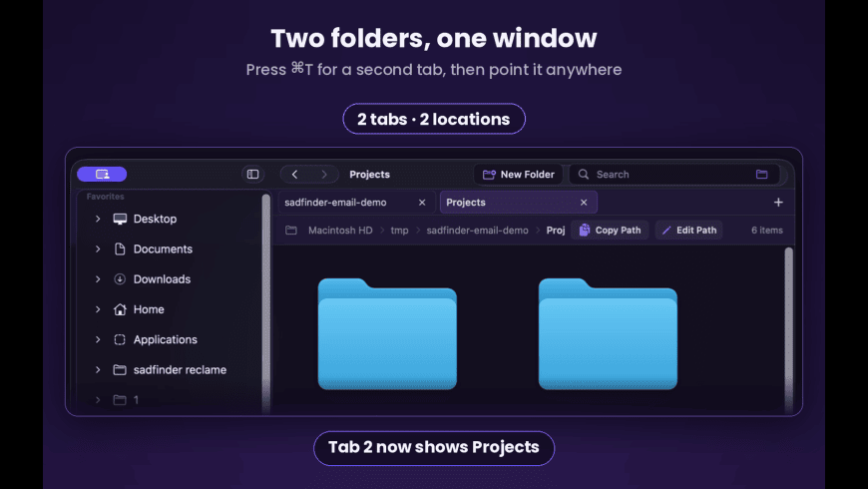Click the Downloads arrow-circle icon
Screen dimensions: 868x489
point(120,279)
